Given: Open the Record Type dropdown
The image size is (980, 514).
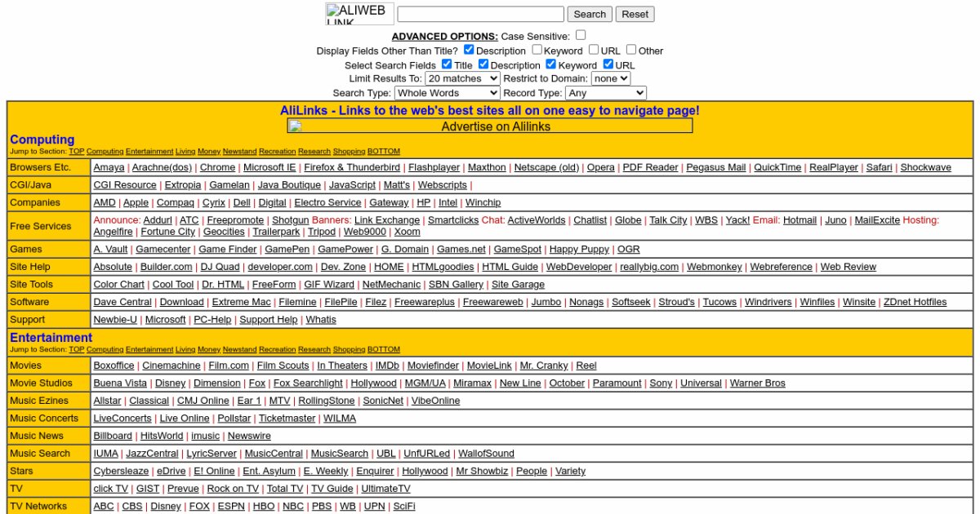Looking at the screenshot, I should [x=605, y=93].
